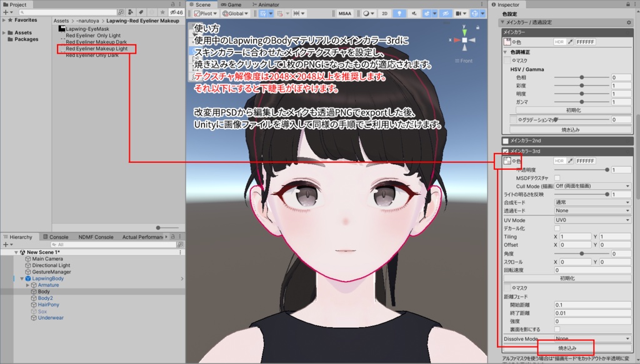Click the Front projection label under gizmo
The width and height of the screenshot is (640, 364).
tap(464, 61)
